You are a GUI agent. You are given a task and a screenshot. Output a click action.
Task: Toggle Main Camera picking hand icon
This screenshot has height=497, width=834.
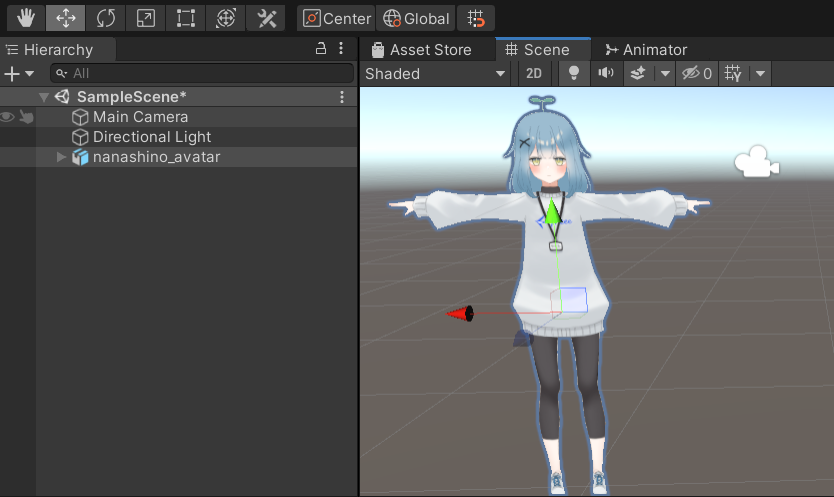tap(26, 117)
